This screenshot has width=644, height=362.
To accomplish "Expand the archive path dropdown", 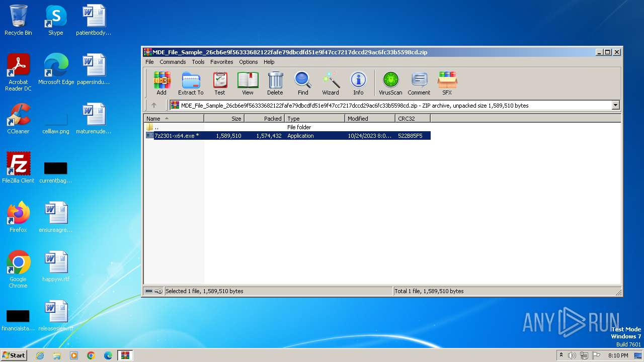I will click(x=615, y=105).
